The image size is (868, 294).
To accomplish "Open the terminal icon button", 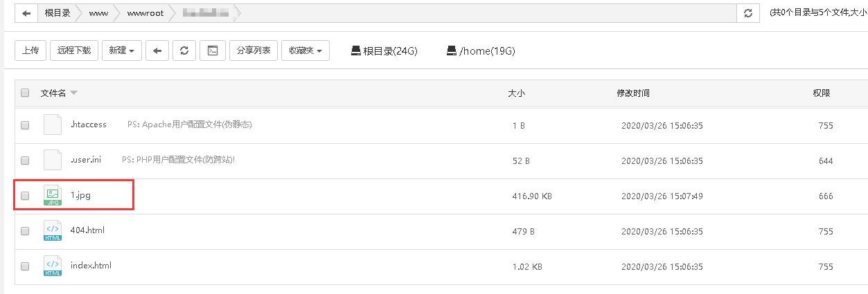I will coord(213,50).
